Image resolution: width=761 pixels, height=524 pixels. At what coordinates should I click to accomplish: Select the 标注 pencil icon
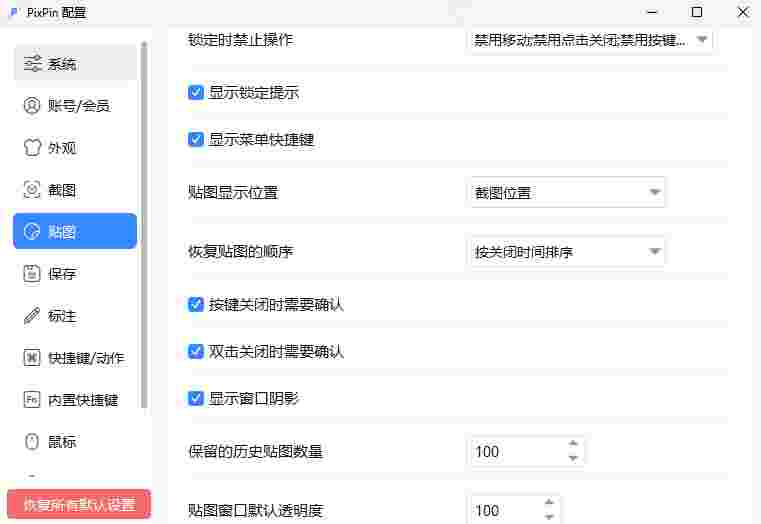pos(33,316)
